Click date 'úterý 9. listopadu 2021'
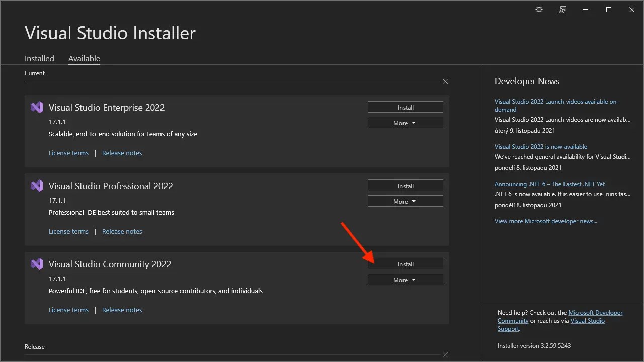The width and height of the screenshot is (644, 362). click(525, 130)
